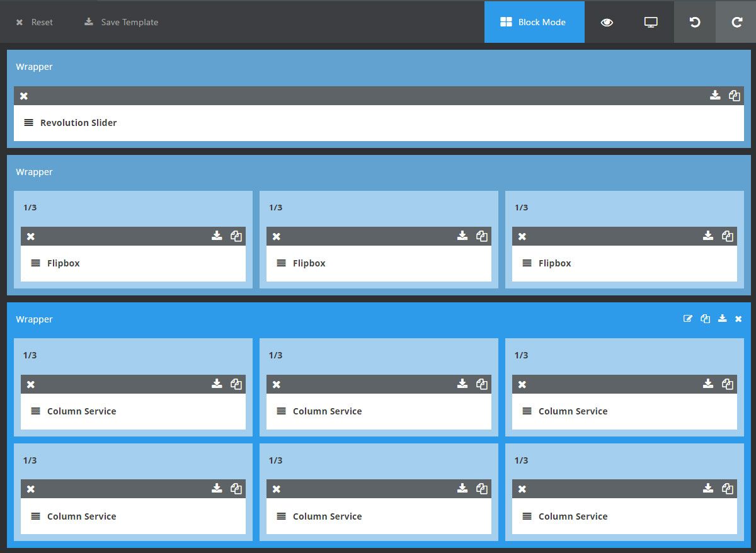Click the first Flipbox drag handle icon

35,263
